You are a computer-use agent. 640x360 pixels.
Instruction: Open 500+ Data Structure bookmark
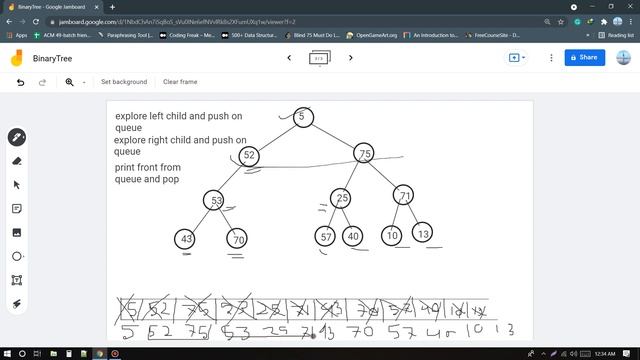(249, 36)
